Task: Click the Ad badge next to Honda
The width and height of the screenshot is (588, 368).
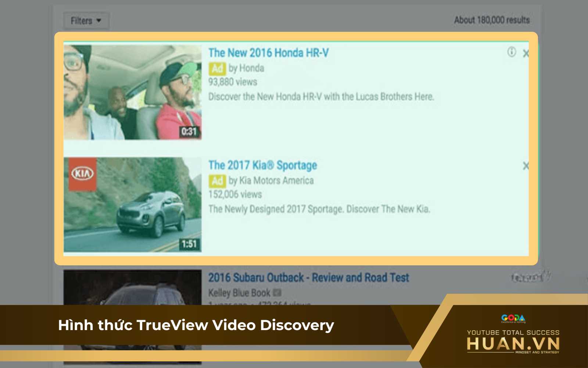Action: 217,68
